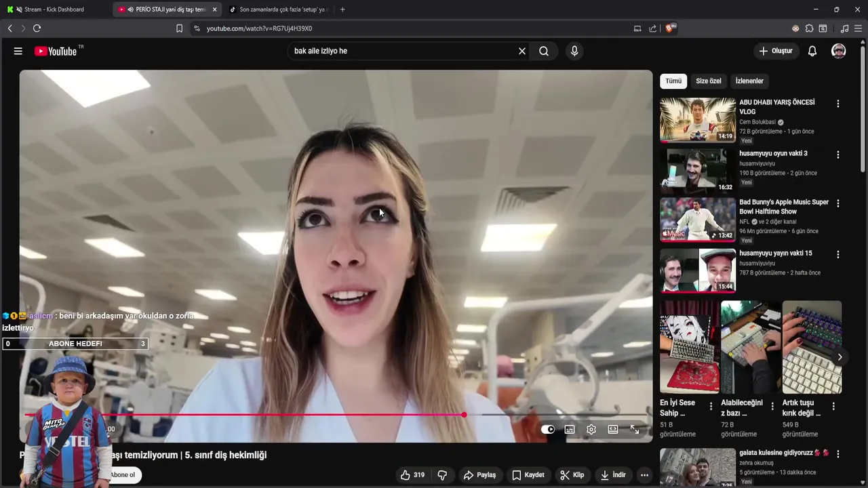Open account avatar menu
868x488 pixels.
pyautogui.click(x=839, y=51)
